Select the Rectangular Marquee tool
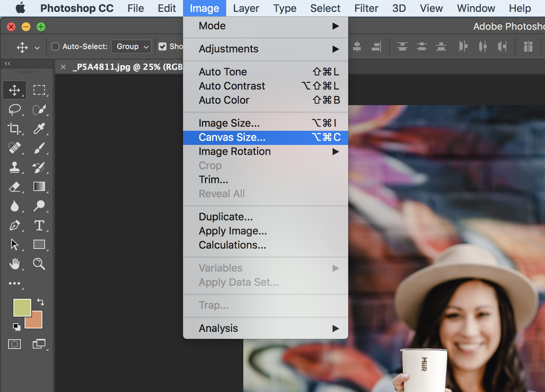The image size is (545, 392). 39,90
